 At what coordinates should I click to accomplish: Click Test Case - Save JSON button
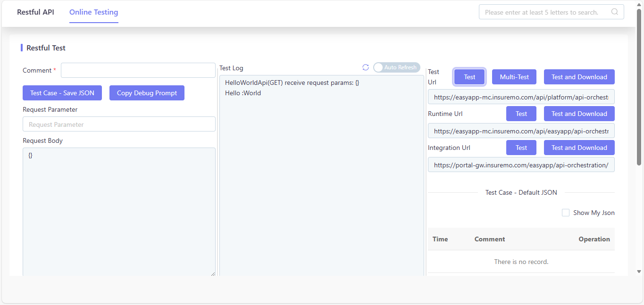62,93
